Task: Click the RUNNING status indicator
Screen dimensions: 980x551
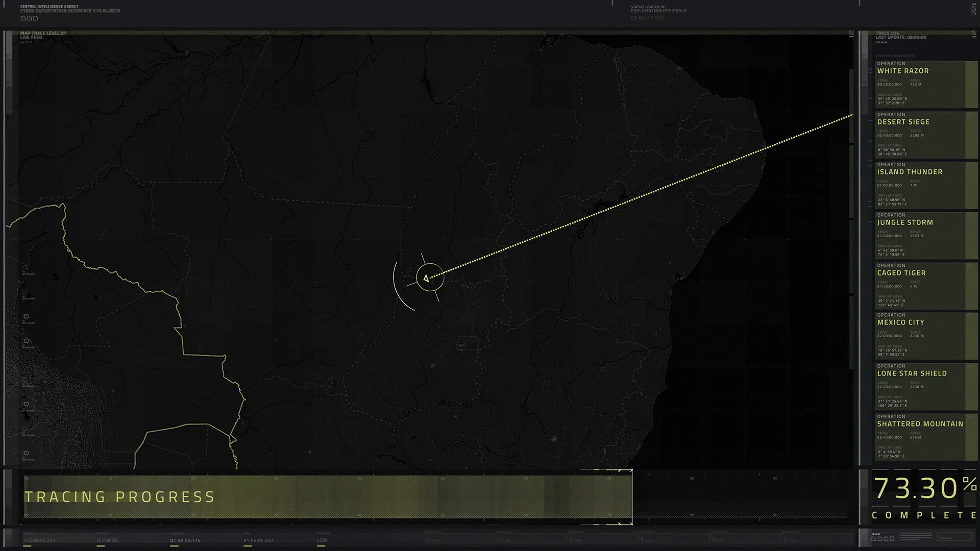Action: tap(107, 540)
